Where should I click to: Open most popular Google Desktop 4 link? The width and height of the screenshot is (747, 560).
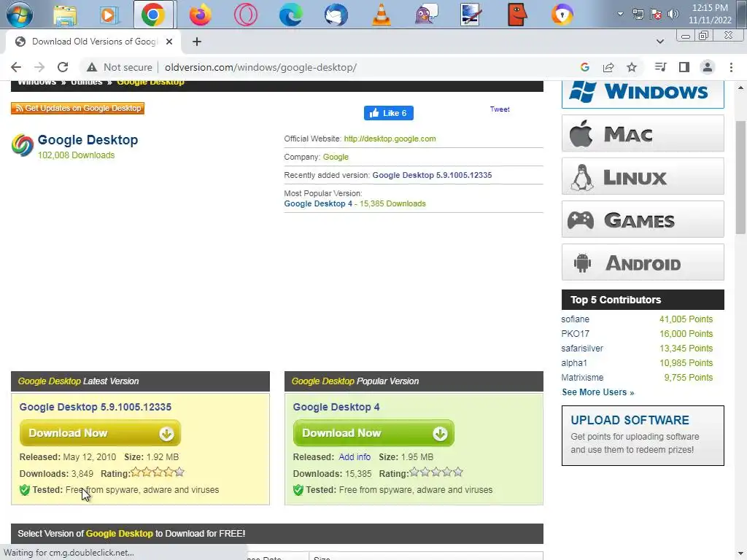click(x=318, y=203)
